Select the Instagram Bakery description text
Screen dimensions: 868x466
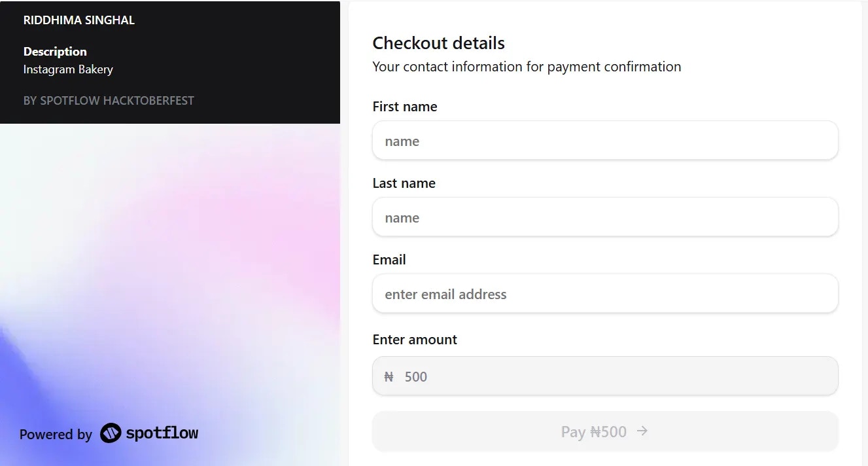pos(68,69)
